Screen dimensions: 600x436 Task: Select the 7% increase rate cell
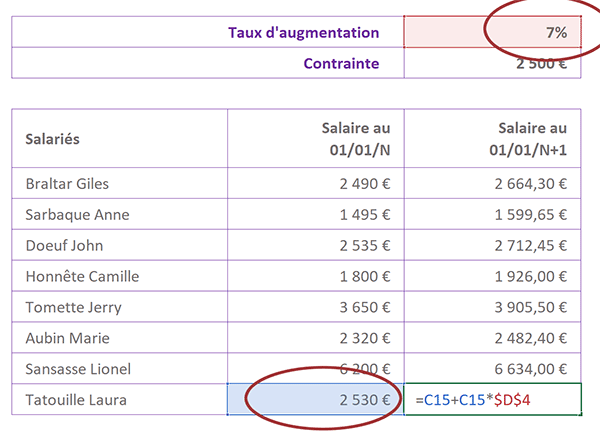point(492,32)
